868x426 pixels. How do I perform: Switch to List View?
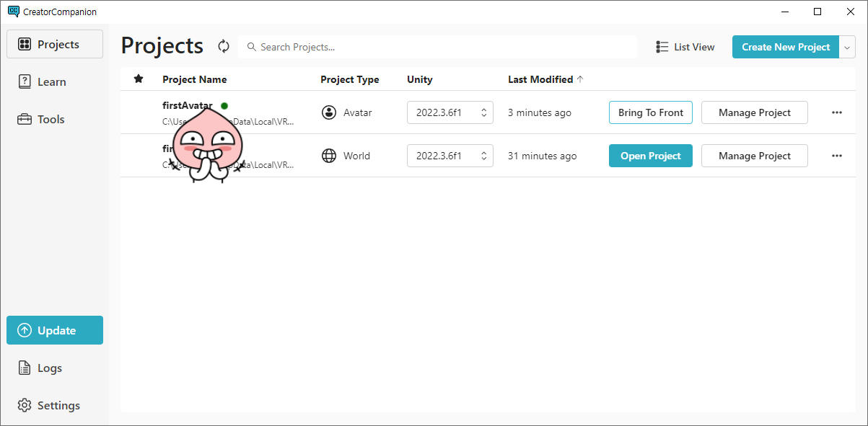pyautogui.click(x=685, y=47)
